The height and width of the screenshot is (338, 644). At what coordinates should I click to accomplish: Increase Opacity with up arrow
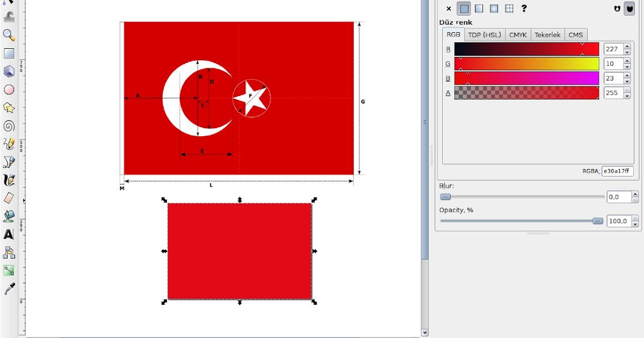[x=635, y=218]
